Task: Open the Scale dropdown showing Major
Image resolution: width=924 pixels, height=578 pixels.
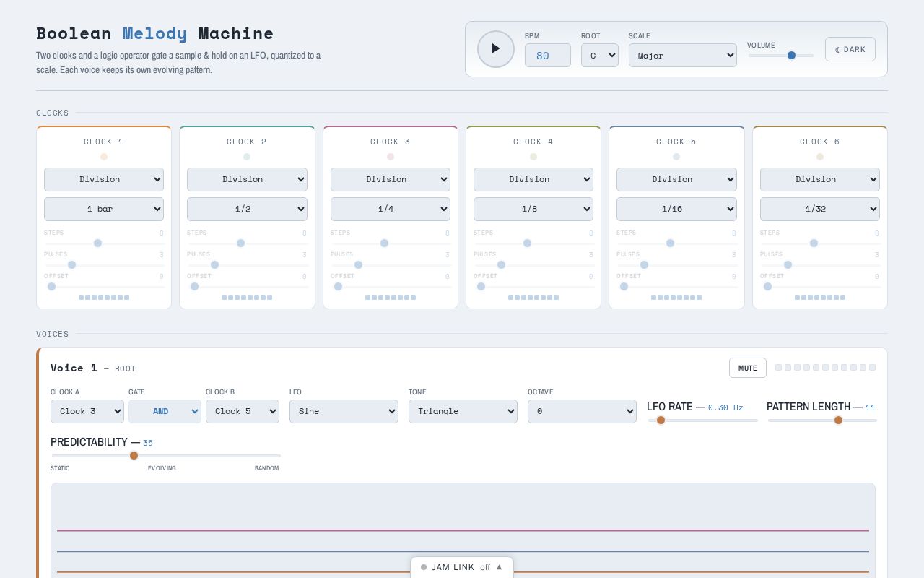Action: pyautogui.click(x=683, y=56)
